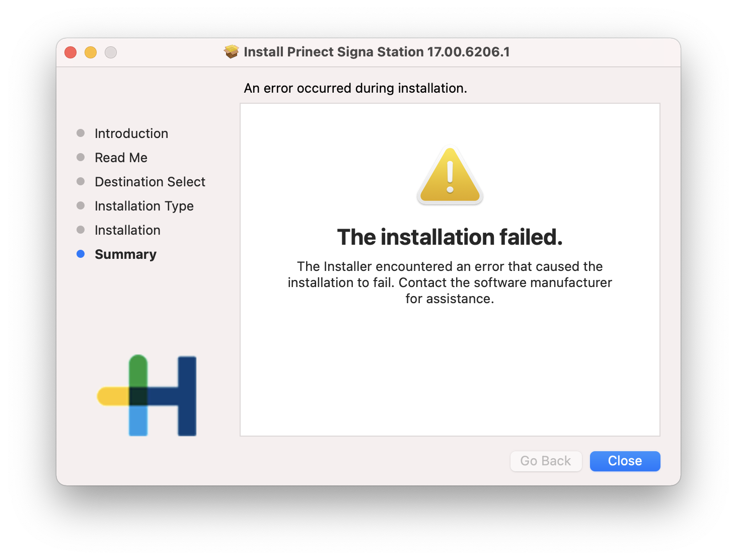Viewport: 737px width, 560px height.
Task: Click the package box icon in title bar
Action: pos(231,52)
